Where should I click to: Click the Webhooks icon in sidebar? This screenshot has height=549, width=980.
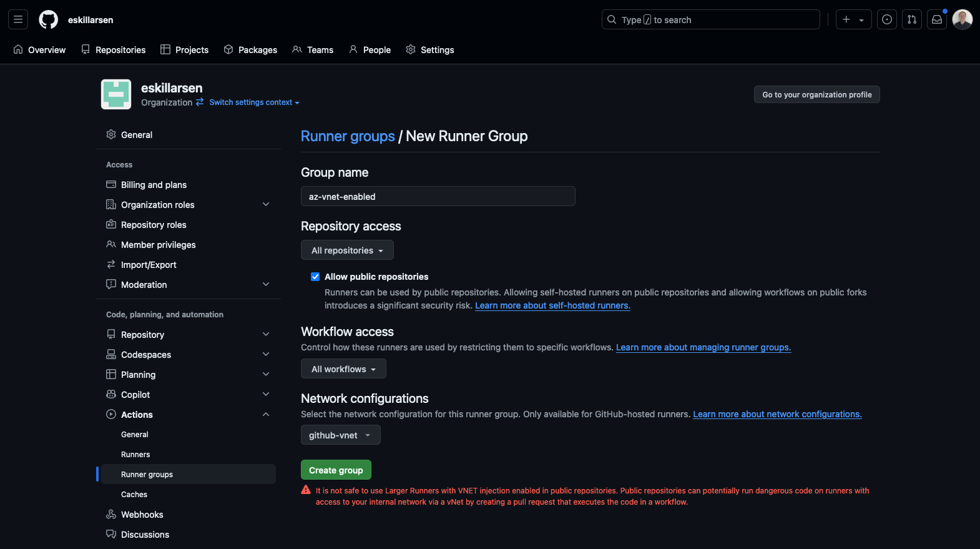111,514
